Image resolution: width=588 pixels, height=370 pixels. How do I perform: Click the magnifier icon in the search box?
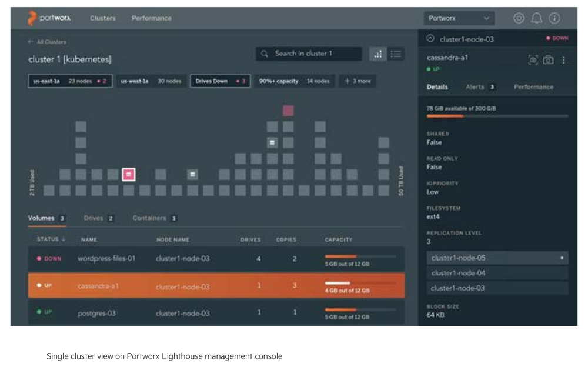[265, 54]
